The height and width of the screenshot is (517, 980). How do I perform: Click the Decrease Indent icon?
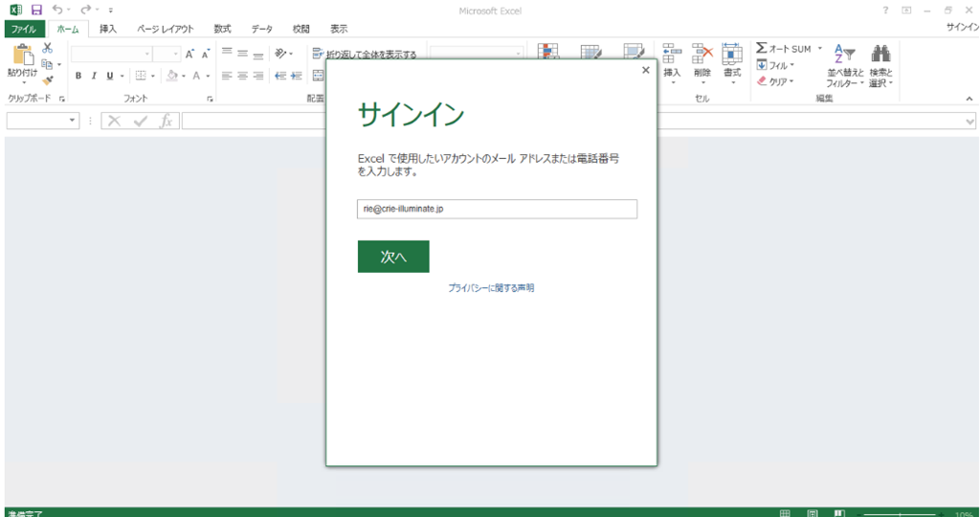(280, 76)
